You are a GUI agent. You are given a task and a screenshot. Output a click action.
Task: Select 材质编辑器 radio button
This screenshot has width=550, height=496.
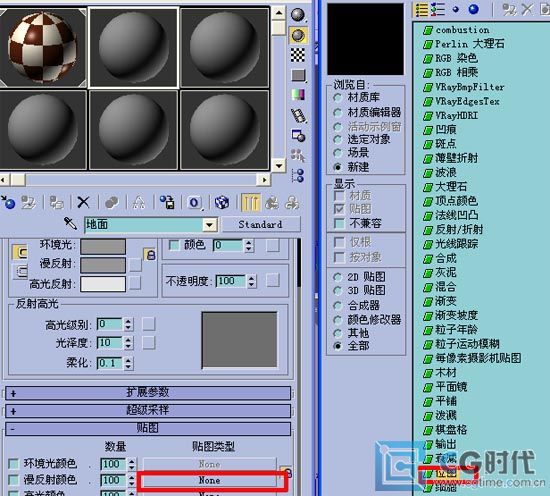(337, 113)
